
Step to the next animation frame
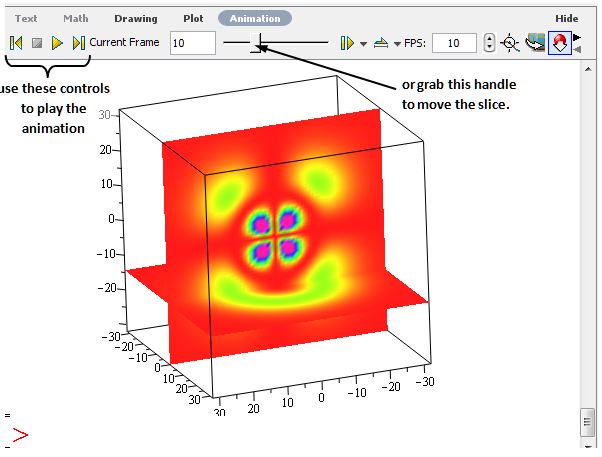[x=78, y=43]
